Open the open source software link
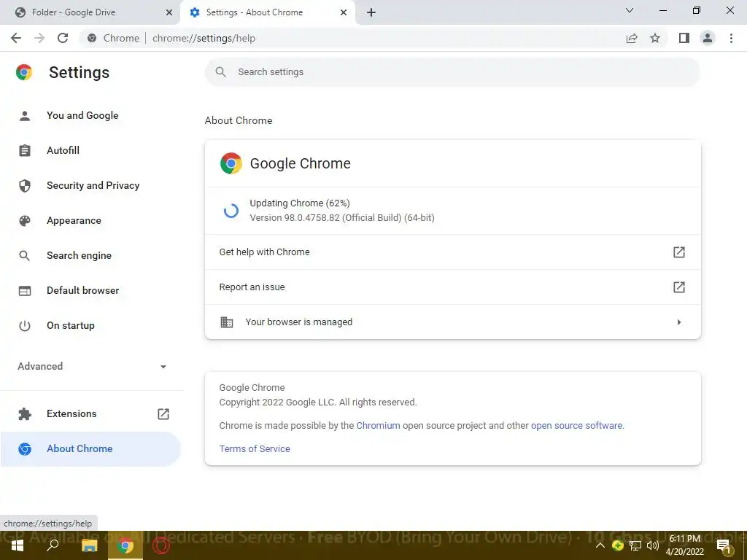 [x=576, y=425]
